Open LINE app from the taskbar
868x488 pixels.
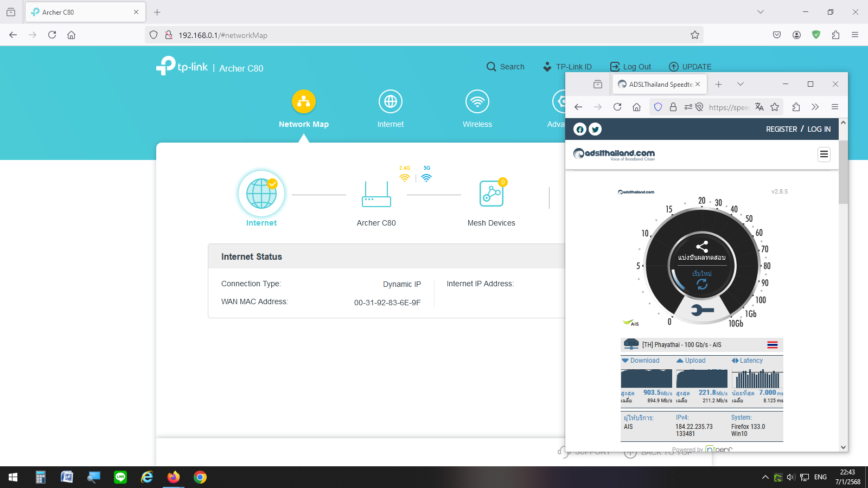[120, 477]
